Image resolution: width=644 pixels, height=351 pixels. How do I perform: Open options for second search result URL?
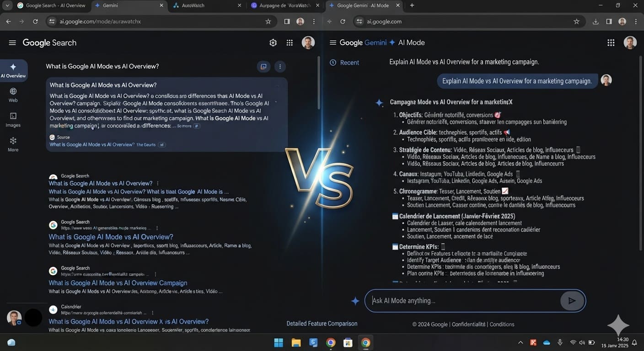[x=157, y=228]
